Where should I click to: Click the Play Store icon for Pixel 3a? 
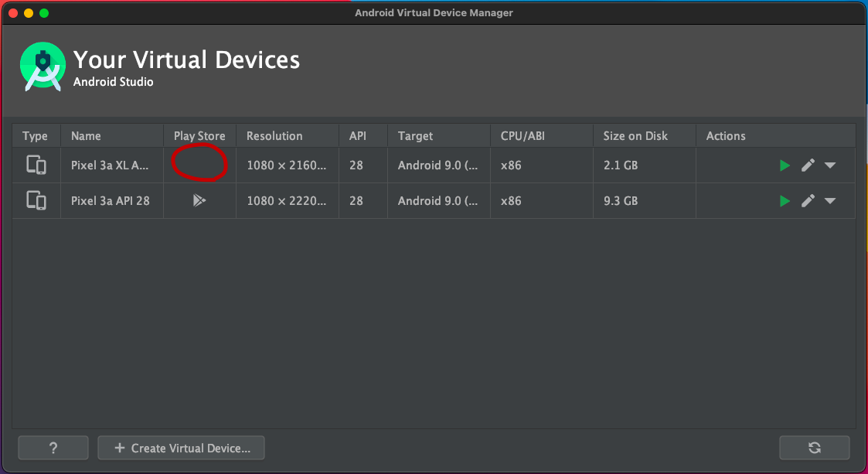point(199,200)
